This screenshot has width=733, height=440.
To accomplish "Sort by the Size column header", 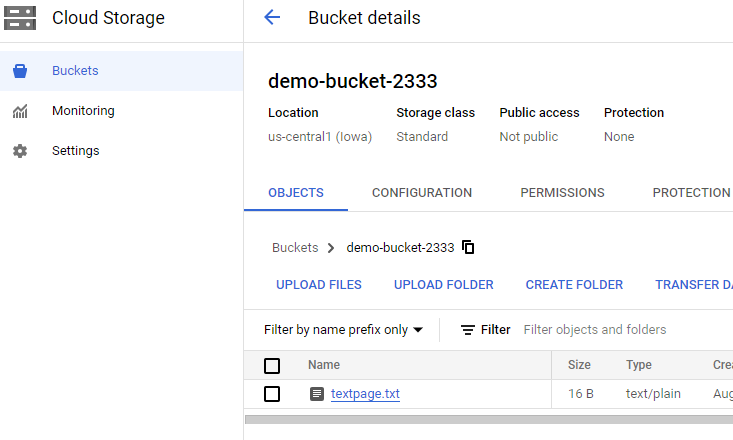I will [x=579, y=365].
